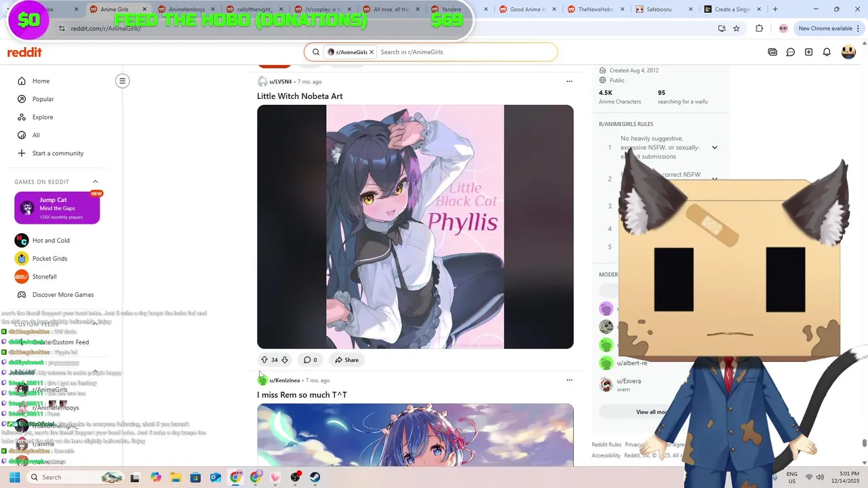Open File Explorer from the taskbar
The width and height of the screenshot is (868, 488).
coord(176,477)
